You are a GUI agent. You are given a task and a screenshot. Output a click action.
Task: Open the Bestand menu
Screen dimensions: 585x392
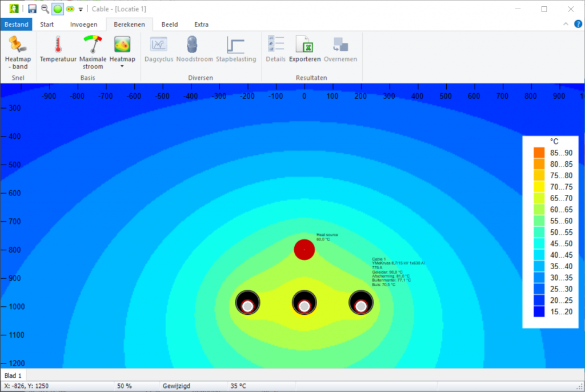pyautogui.click(x=17, y=25)
